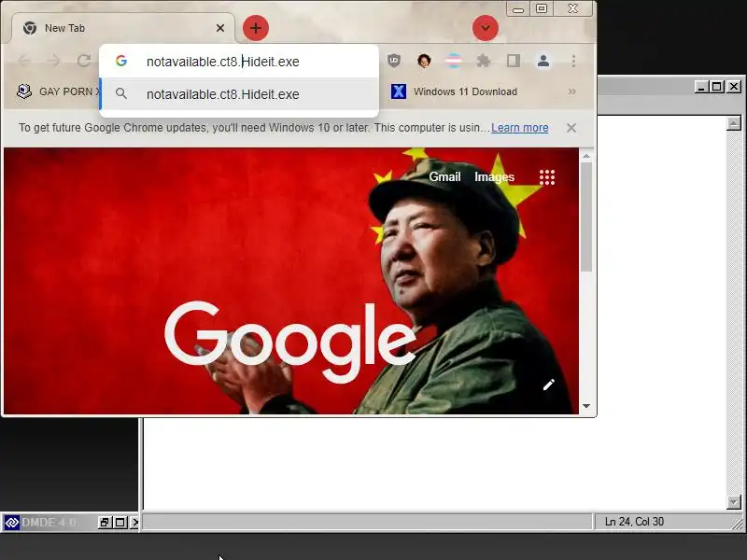Open the Google apps grid
The width and height of the screenshot is (747, 560).
[x=547, y=177]
